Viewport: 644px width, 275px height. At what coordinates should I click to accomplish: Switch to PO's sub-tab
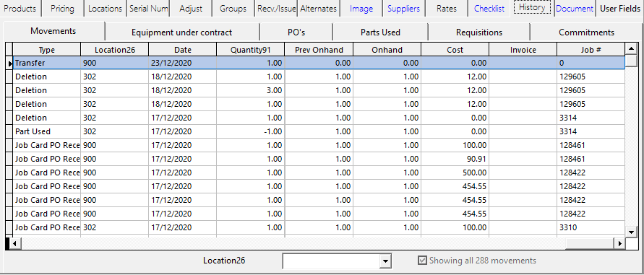point(296,32)
